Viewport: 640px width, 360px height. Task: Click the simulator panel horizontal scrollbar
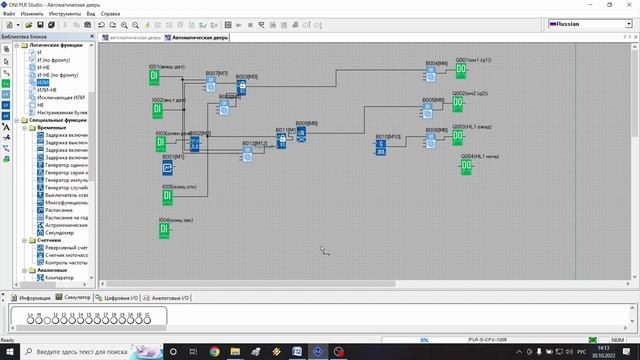[x=90, y=328]
